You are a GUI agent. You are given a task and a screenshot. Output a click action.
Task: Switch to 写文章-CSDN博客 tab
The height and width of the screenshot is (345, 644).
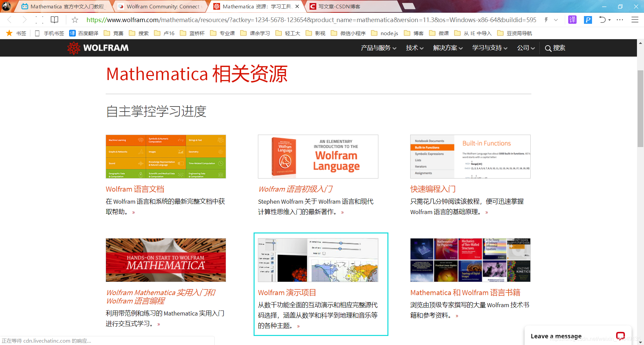pos(352,6)
